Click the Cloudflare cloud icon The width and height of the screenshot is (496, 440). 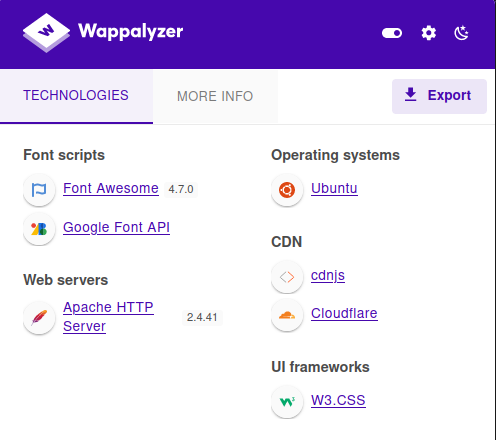287,315
